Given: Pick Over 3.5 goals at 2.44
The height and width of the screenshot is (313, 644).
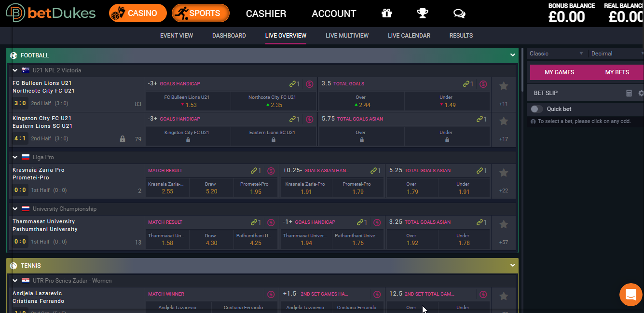Looking at the screenshot, I should [361, 101].
